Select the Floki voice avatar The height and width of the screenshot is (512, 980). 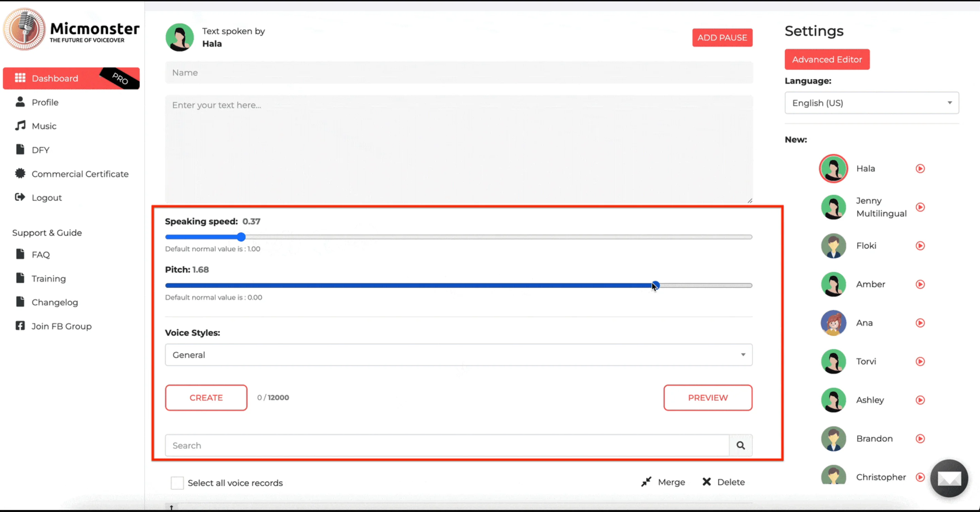click(833, 246)
